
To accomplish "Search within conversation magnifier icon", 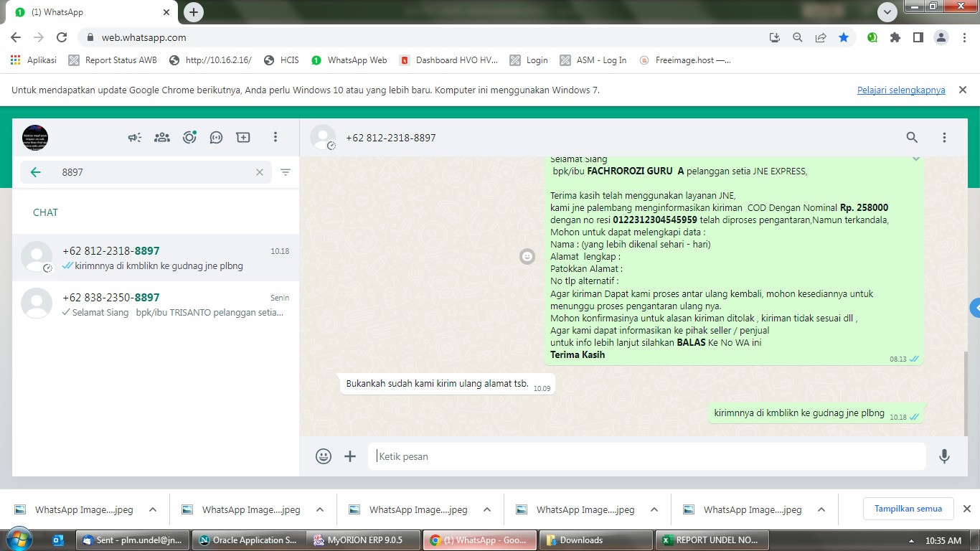I will click(x=912, y=137).
